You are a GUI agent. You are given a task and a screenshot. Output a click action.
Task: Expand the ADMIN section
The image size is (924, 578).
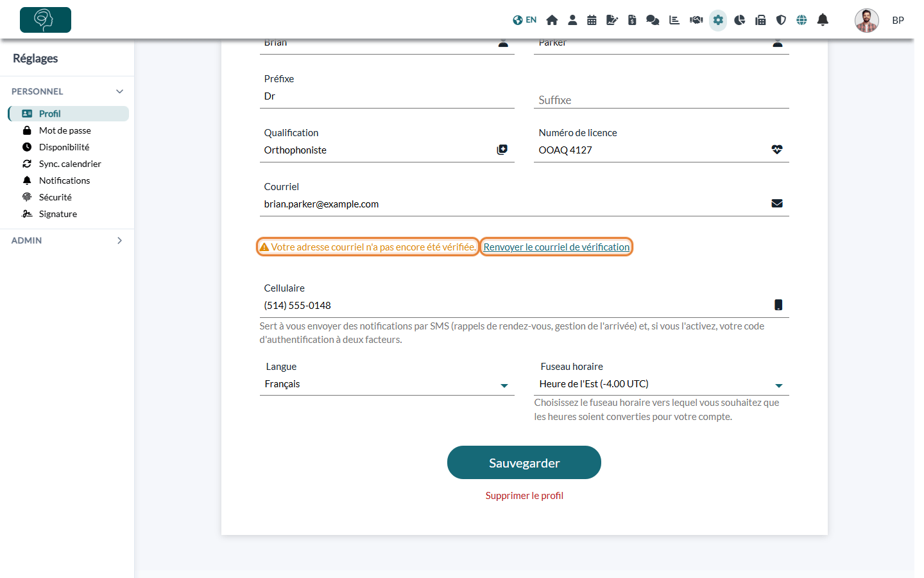(67, 240)
